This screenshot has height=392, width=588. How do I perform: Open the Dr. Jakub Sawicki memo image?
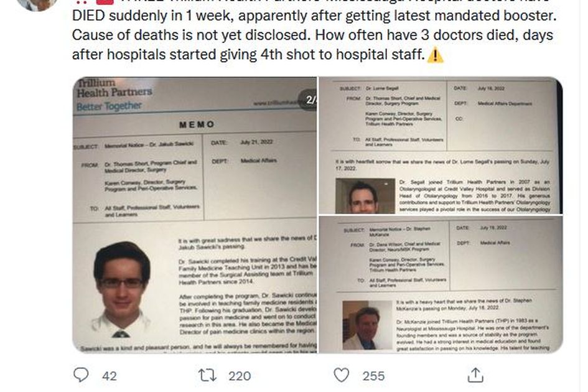(195, 215)
